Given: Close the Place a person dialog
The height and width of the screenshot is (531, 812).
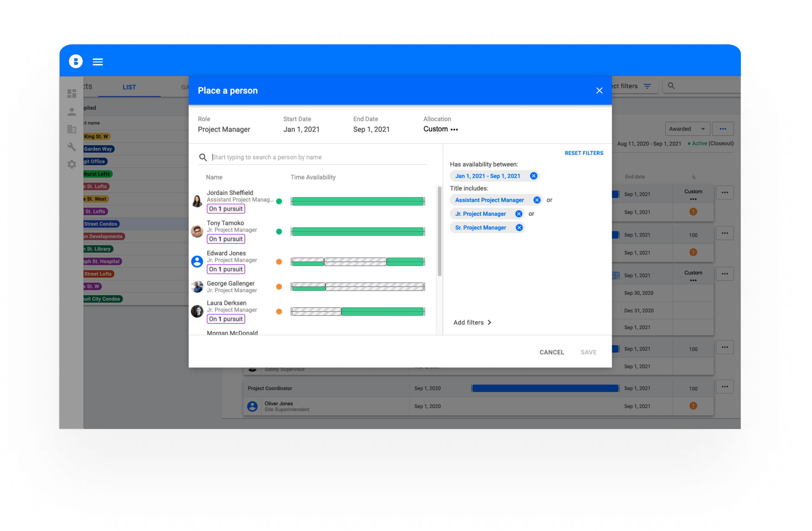Looking at the screenshot, I should [599, 90].
